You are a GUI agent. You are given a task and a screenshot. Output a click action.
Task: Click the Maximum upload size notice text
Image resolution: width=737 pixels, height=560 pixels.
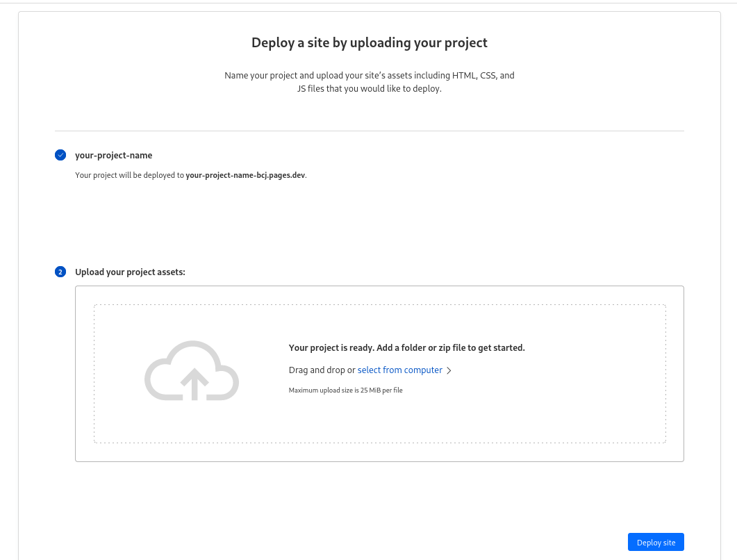pos(345,390)
